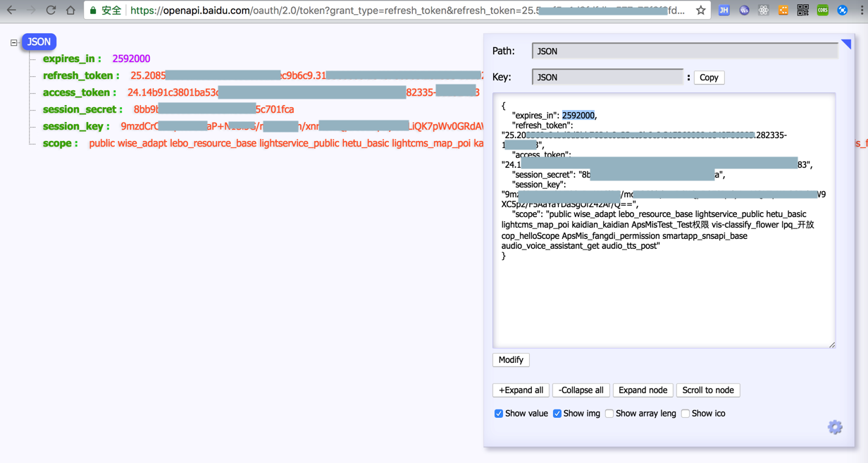
Task: Uncheck the Show value checkbox
Action: click(499, 414)
